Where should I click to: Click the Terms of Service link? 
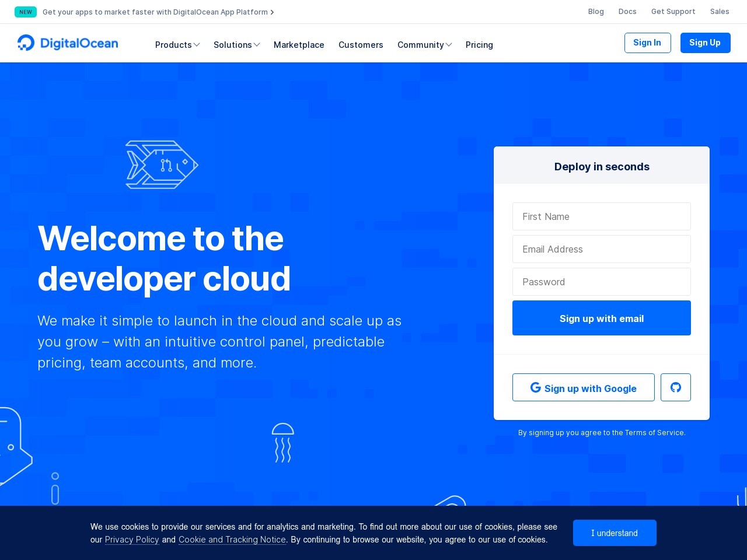654,433
